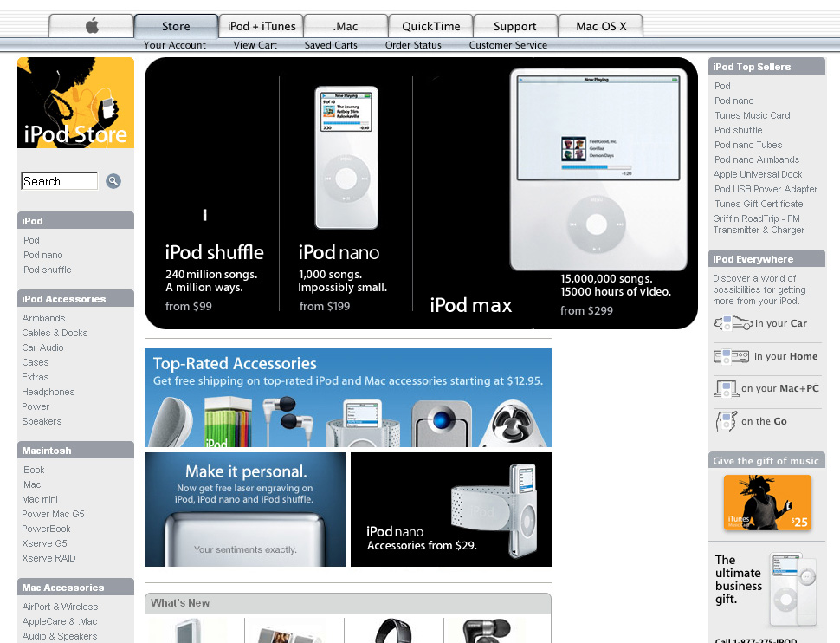Viewport: 840px width, 643px height.
Task: Go to the QuickTime tab
Action: tap(430, 26)
